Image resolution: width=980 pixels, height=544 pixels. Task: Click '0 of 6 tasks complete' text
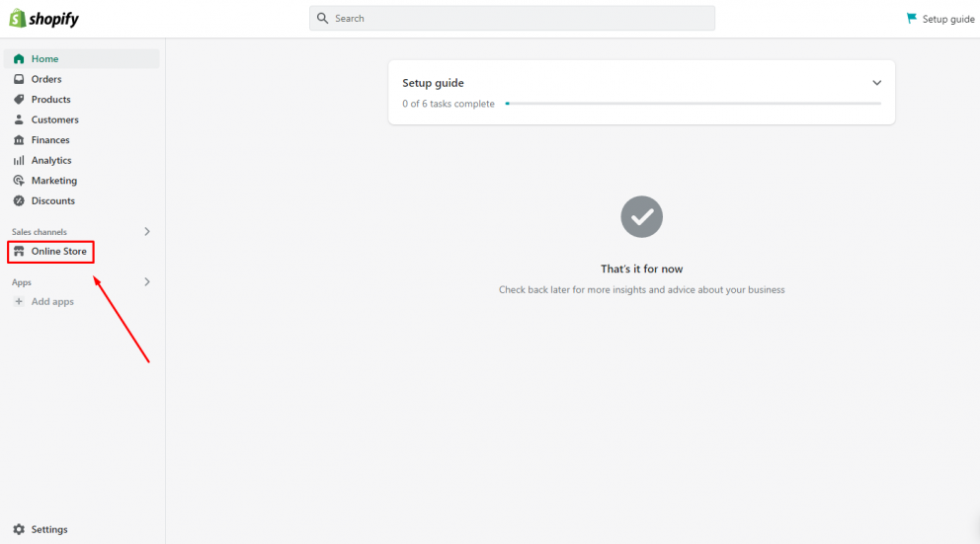pyautogui.click(x=449, y=104)
